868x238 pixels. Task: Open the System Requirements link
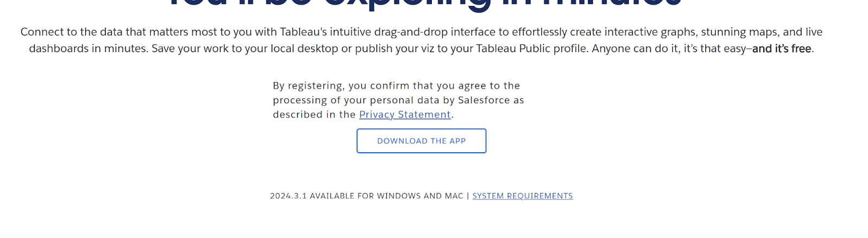coord(522,196)
